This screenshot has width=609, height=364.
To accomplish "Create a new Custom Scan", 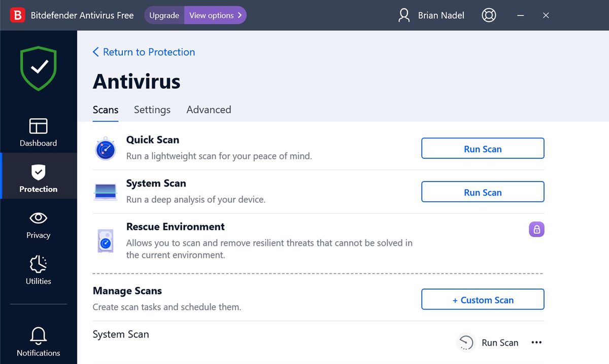I will pos(482,299).
